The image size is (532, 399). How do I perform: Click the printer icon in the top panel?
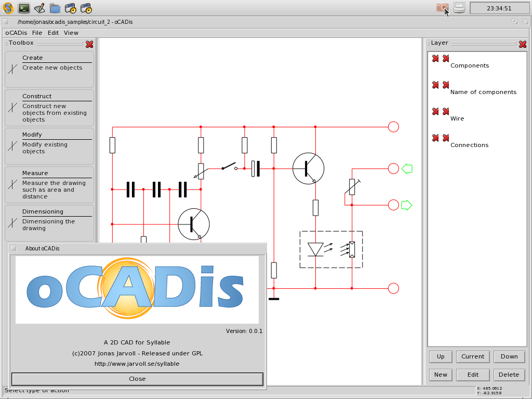click(459, 8)
